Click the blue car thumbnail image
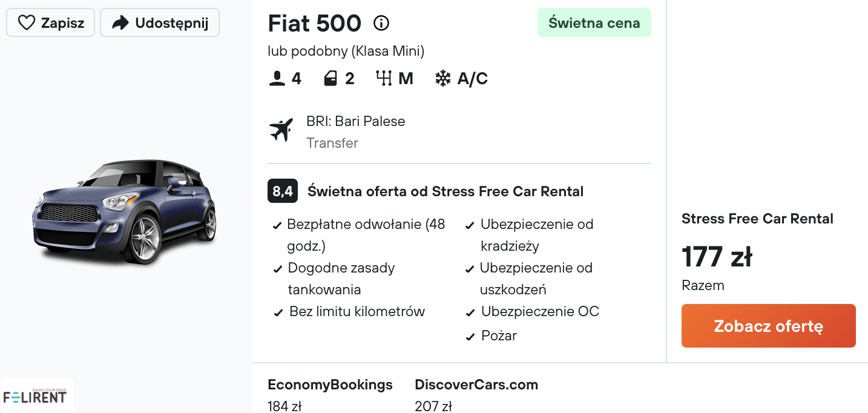The height and width of the screenshot is (413, 868). coord(125,212)
